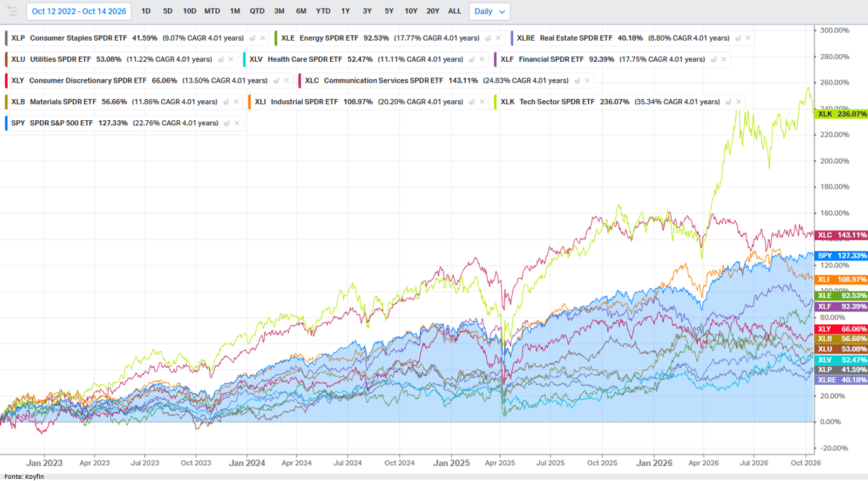The width and height of the screenshot is (868, 481).
Task: Select the 5D time range
Action: pos(168,11)
